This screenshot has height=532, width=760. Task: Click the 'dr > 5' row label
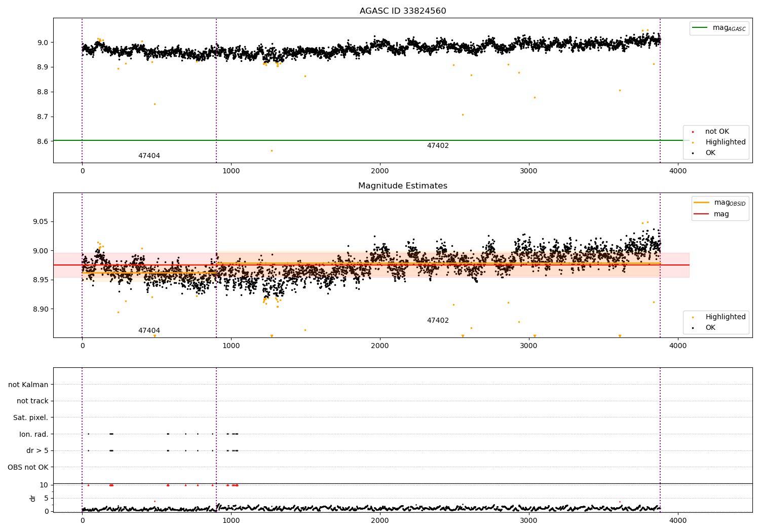[37, 450]
